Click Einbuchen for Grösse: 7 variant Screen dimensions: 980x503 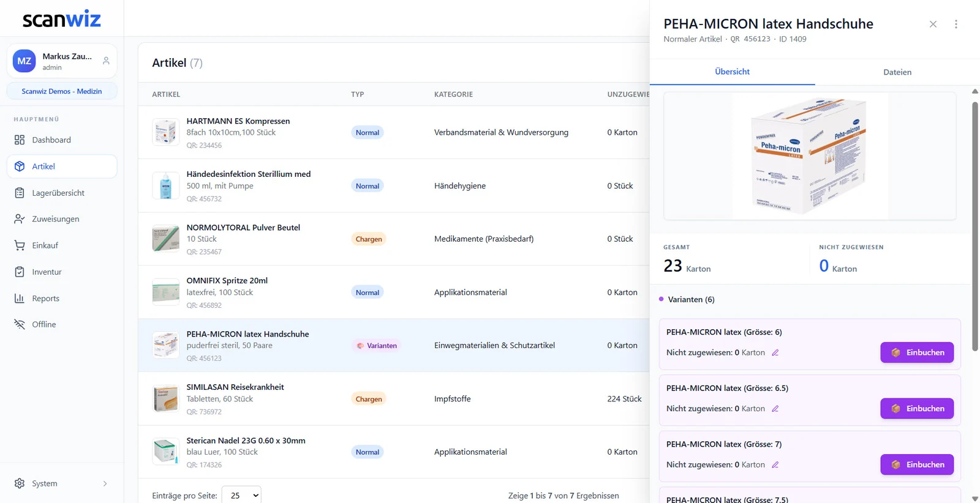pyautogui.click(x=917, y=465)
